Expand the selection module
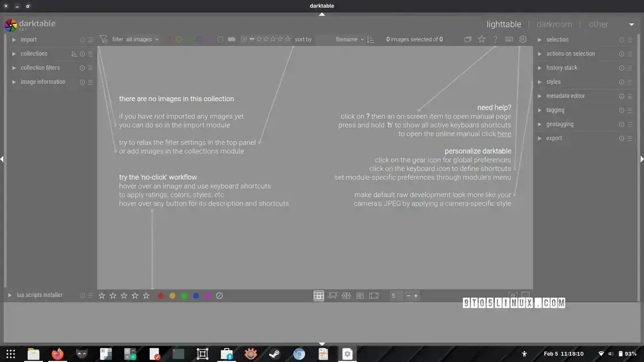Viewport: 644px width, 362px height. 540,40
